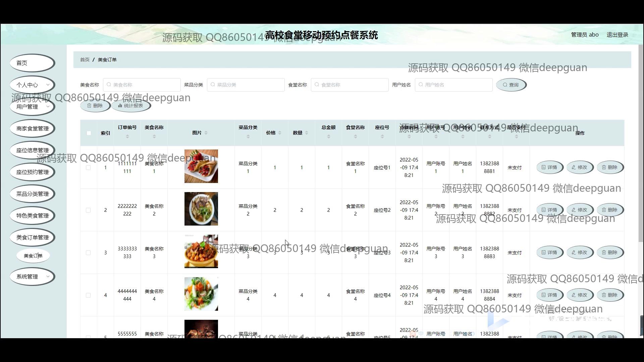Expand the 用户管理 sidebar menu
644x362 pixels.
[x=32, y=107]
